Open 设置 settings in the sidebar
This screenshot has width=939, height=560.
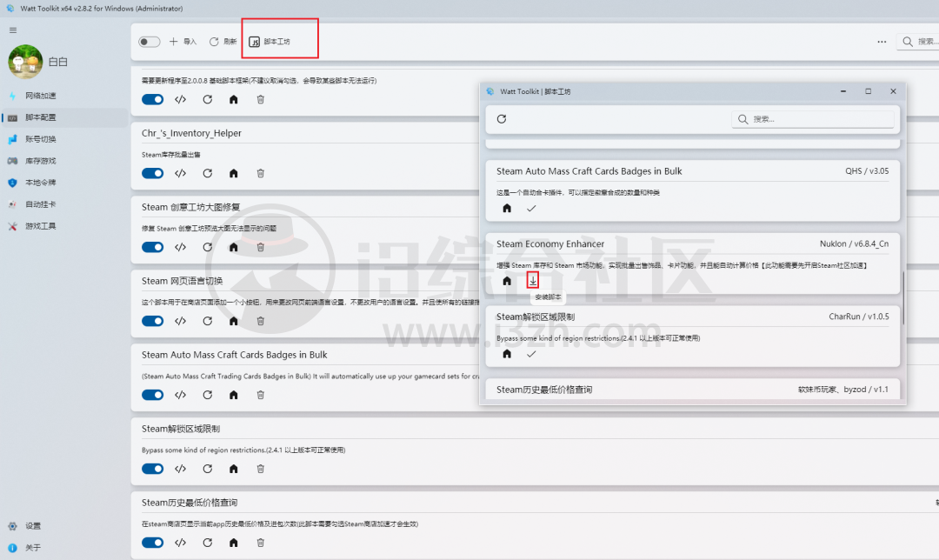point(64,526)
